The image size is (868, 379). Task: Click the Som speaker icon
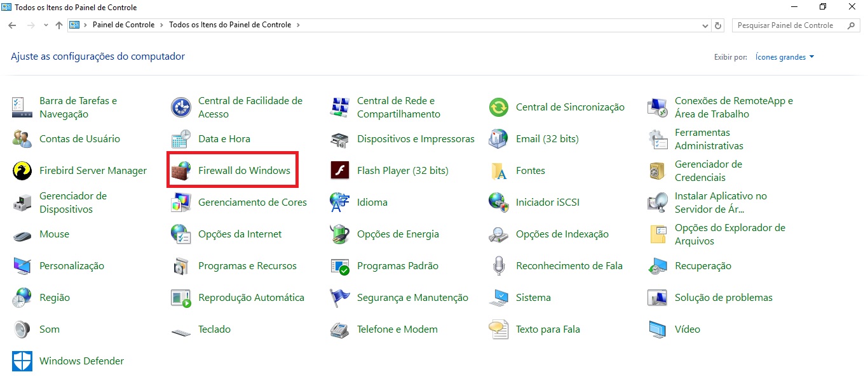point(22,329)
